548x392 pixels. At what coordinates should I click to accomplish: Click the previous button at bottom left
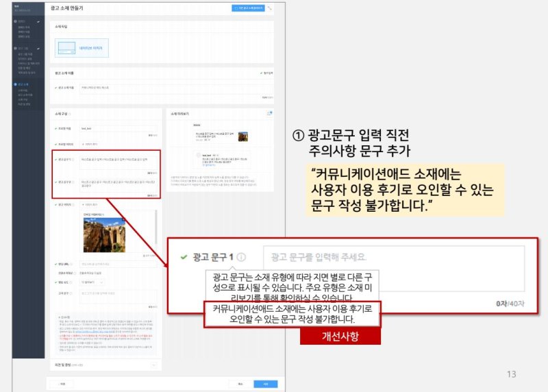[x=62, y=384]
